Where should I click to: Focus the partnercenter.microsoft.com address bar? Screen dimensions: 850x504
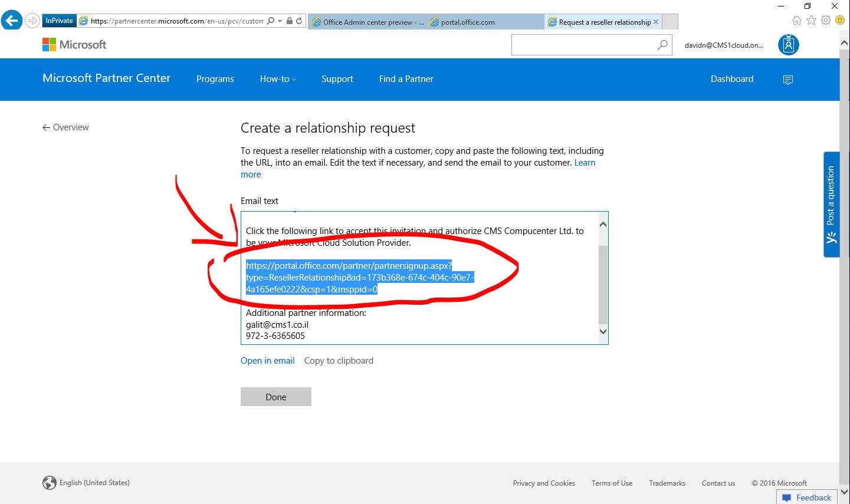tap(177, 21)
